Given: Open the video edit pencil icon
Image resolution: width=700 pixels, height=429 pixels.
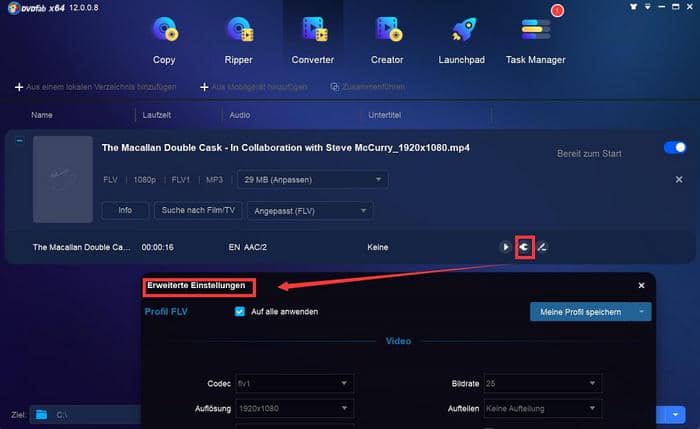Looking at the screenshot, I should (x=542, y=247).
